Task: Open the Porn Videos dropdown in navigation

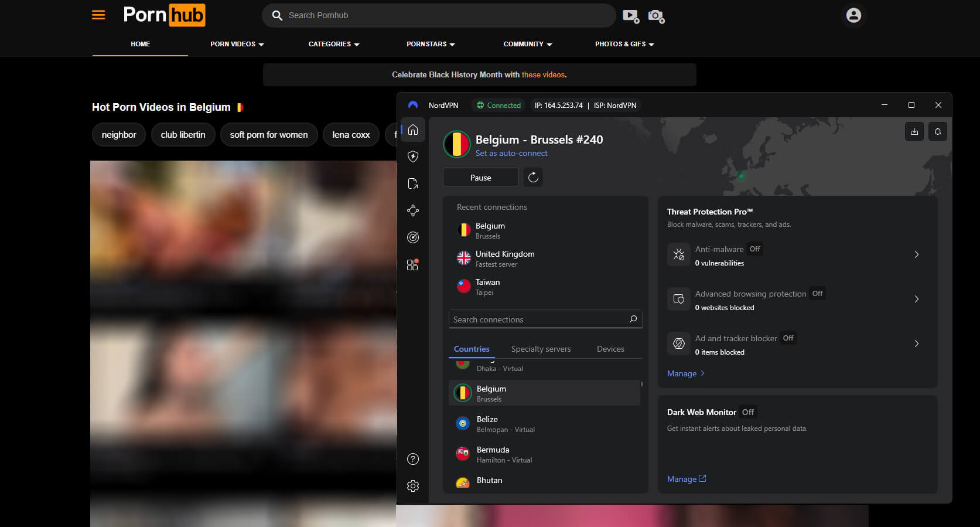Action: [237, 44]
